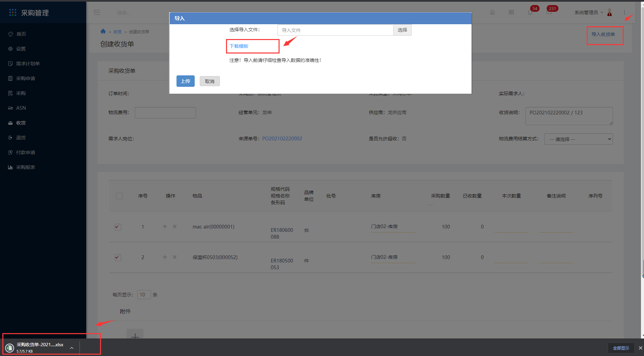Add a row after mac air item
644x356 pixels.
(165, 226)
